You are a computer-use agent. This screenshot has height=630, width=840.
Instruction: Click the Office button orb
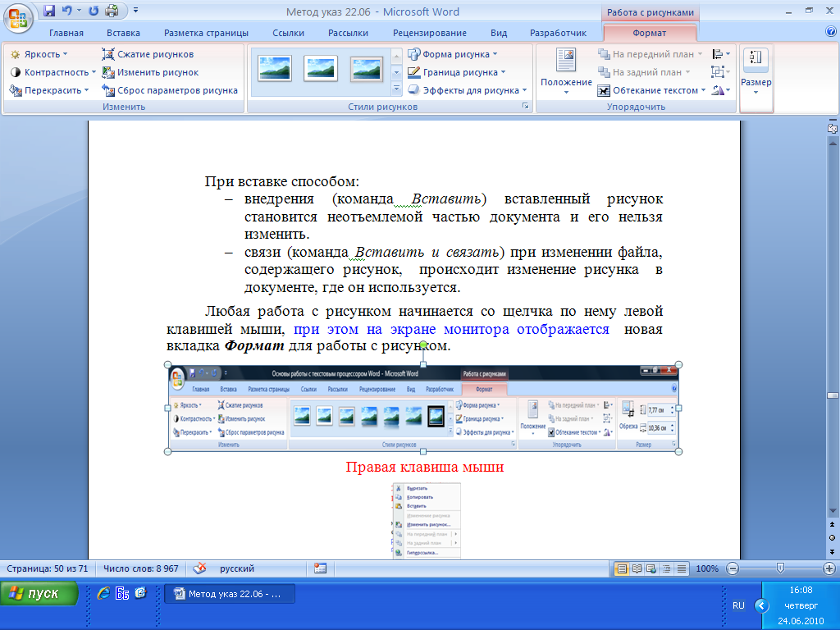[x=18, y=18]
